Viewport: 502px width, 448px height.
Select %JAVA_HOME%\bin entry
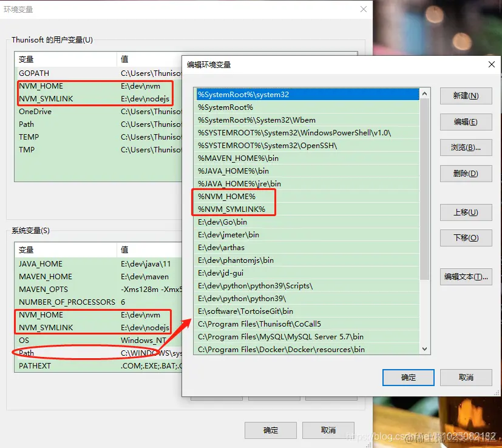[x=307, y=171]
